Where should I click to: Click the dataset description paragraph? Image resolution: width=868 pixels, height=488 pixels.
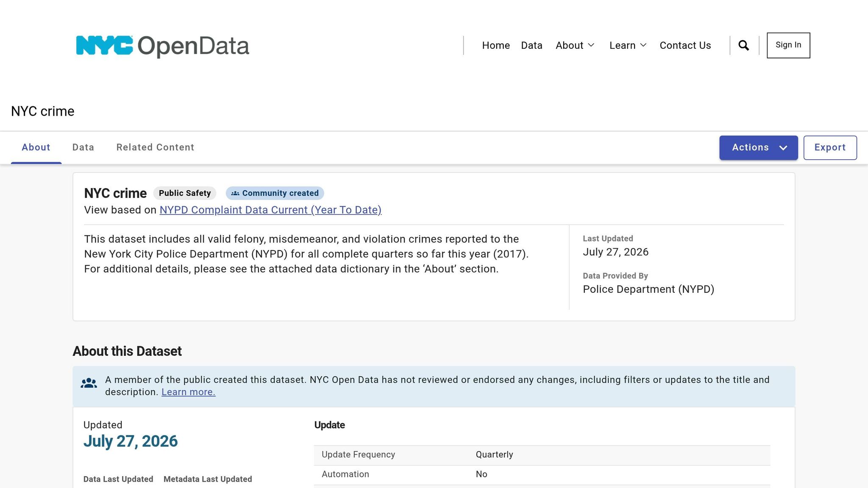[306, 254]
